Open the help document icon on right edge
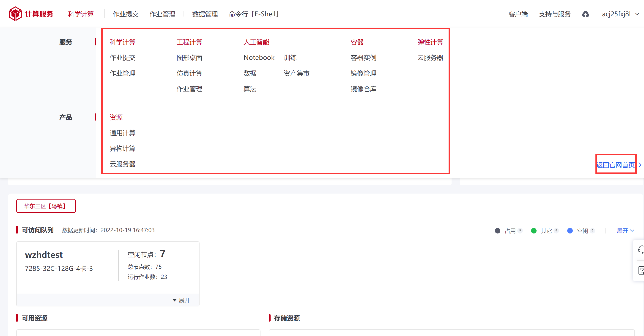The image size is (644, 336). coord(641,270)
